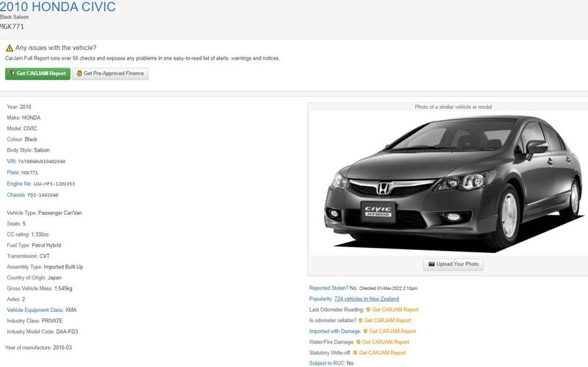This screenshot has height=367, width=588.
Task: Click the green Get CARJAM Report button
Action: click(37, 74)
